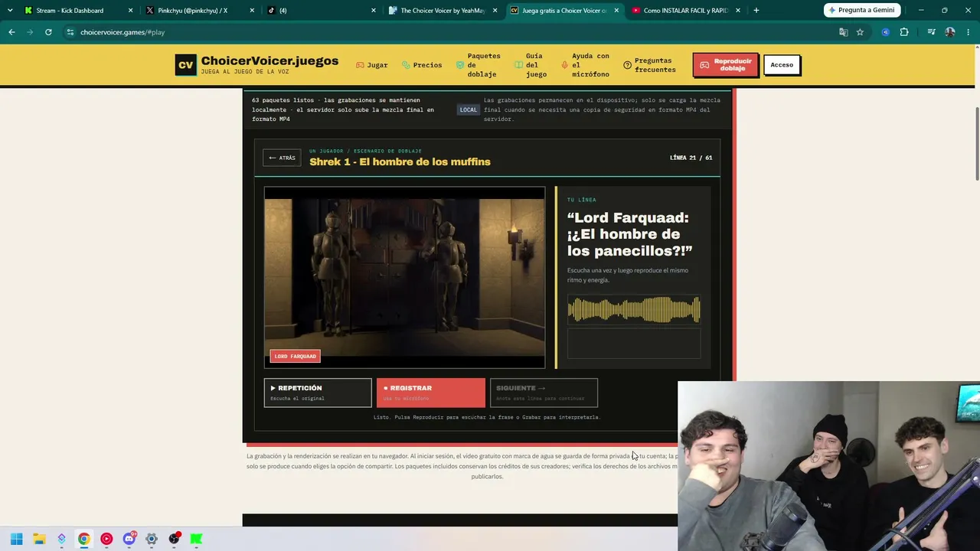980x551 pixels.
Task: Close the TikTok (4) tab
Action: pyautogui.click(x=374, y=11)
